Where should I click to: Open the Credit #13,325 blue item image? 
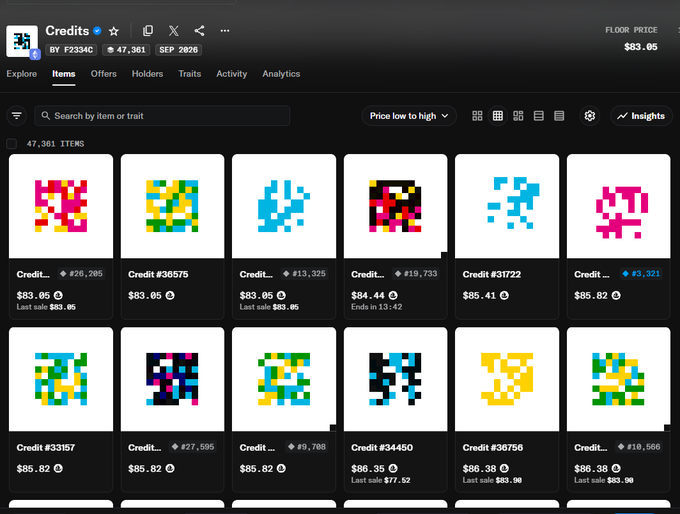tap(284, 206)
